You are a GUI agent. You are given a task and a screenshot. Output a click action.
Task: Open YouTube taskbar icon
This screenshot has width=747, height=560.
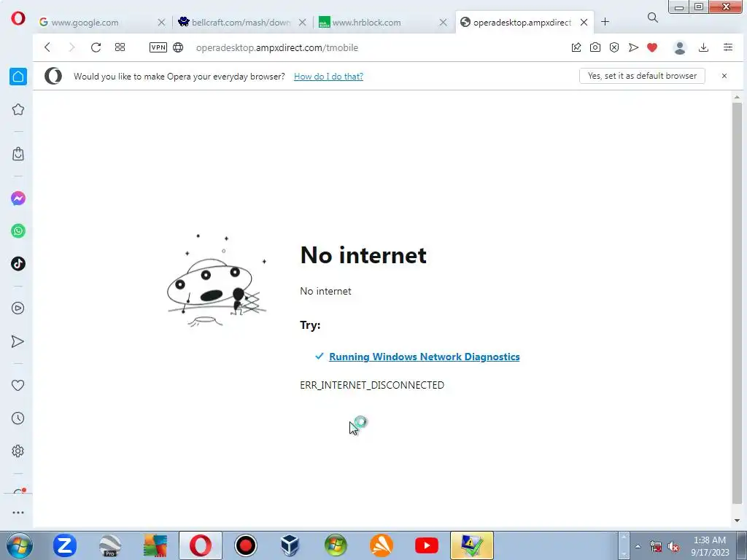tap(426, 545)
